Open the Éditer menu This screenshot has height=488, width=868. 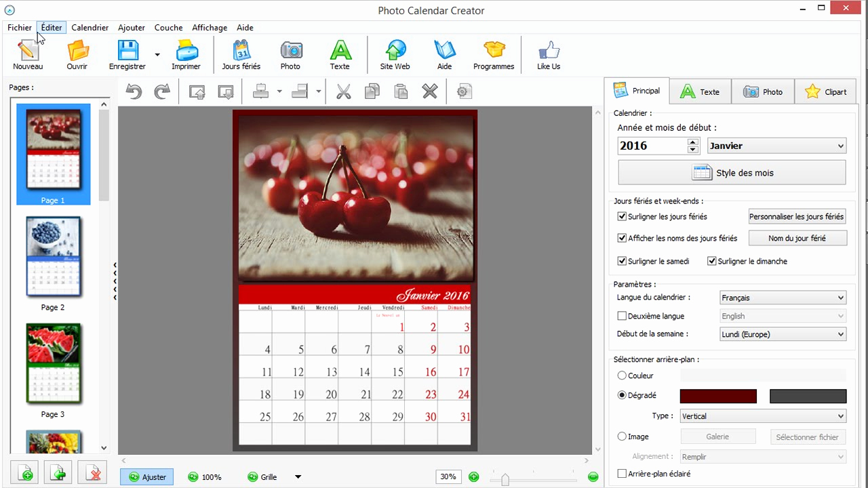(52, 28)
